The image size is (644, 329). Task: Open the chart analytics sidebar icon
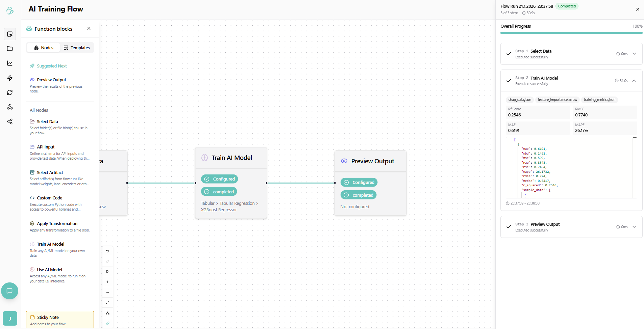pyautogui.click(x=10, y=63)
